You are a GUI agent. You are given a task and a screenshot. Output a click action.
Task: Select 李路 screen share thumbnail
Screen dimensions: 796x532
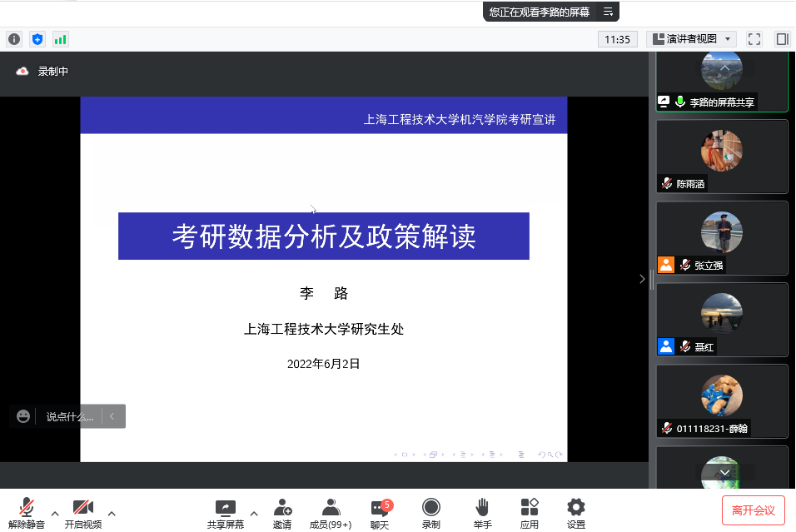(x=722, y=82)
